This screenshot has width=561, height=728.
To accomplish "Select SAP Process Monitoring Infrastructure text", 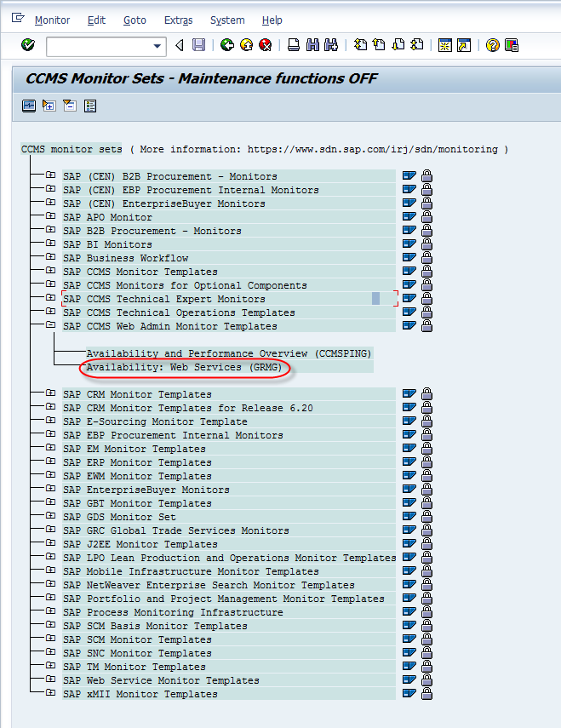I will tap(173, 612).
